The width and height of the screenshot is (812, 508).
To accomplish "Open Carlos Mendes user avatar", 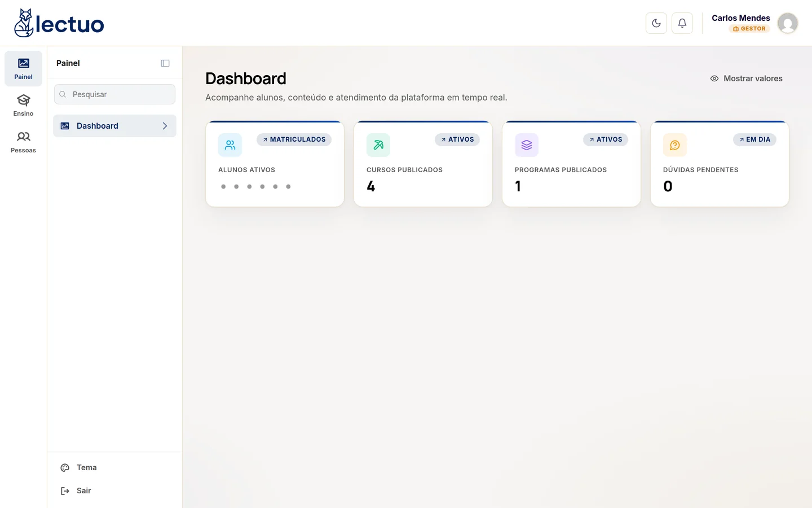I will (788, 23).
